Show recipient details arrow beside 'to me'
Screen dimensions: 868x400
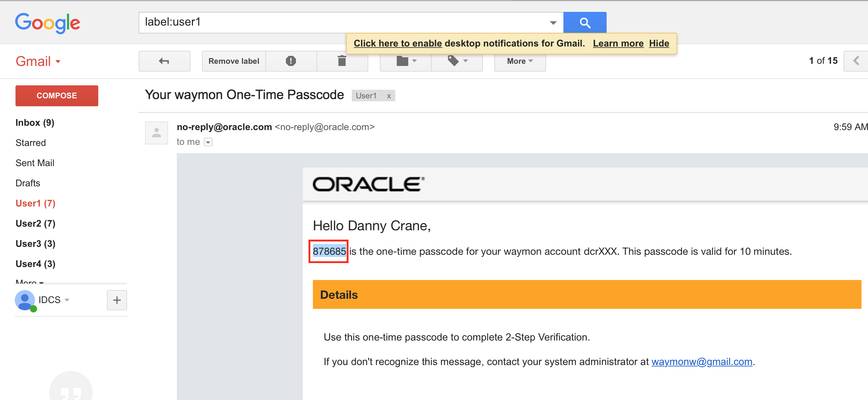pos(208,142)
